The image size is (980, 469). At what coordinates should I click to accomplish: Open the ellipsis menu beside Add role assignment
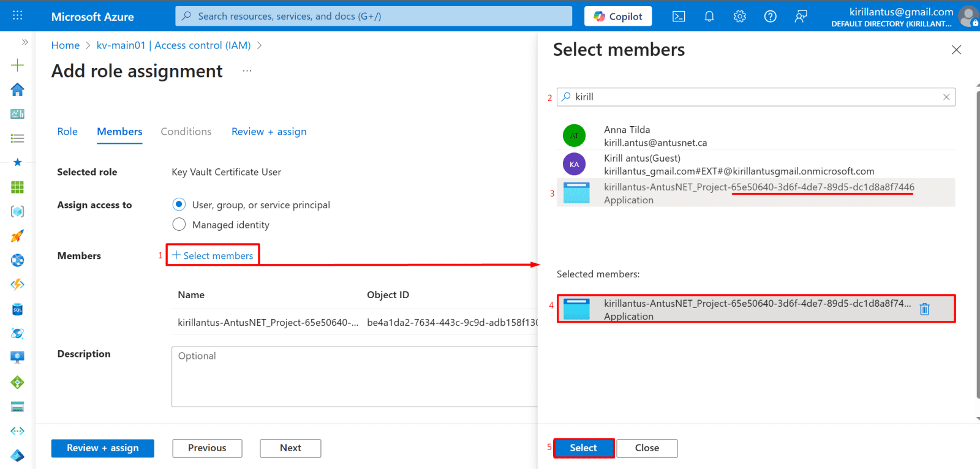[x=247, y=71]
